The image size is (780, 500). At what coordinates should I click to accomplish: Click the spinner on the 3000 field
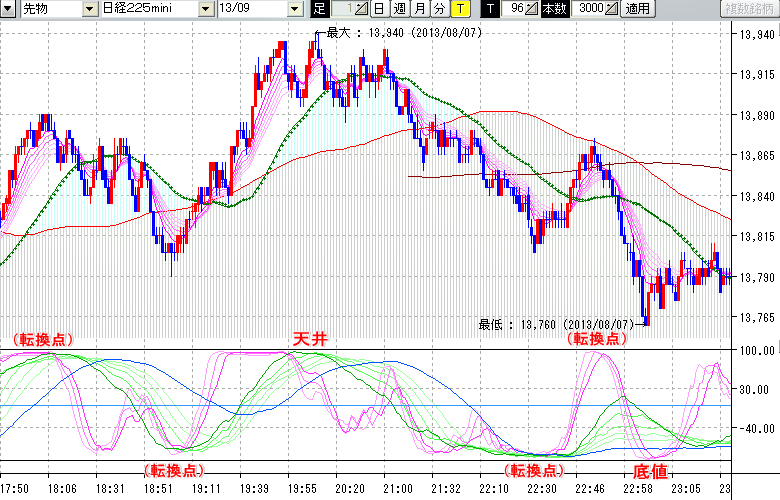point(611,9)
